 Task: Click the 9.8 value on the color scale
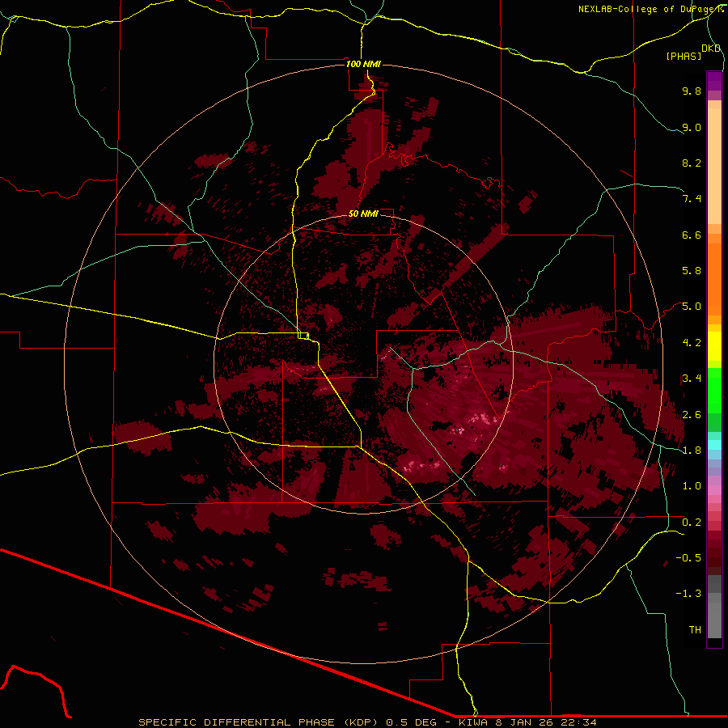pos(692,91)
